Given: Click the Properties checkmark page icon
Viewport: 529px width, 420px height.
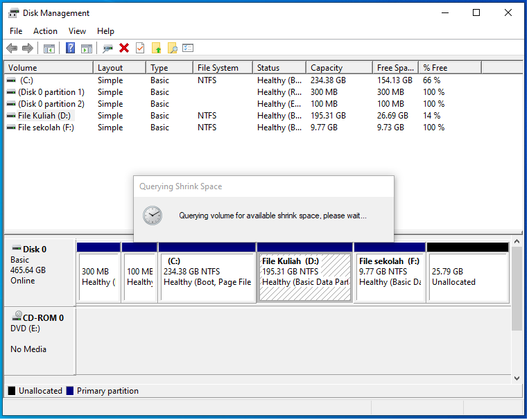Looking at the screenshot, I should tap(140, 49).
